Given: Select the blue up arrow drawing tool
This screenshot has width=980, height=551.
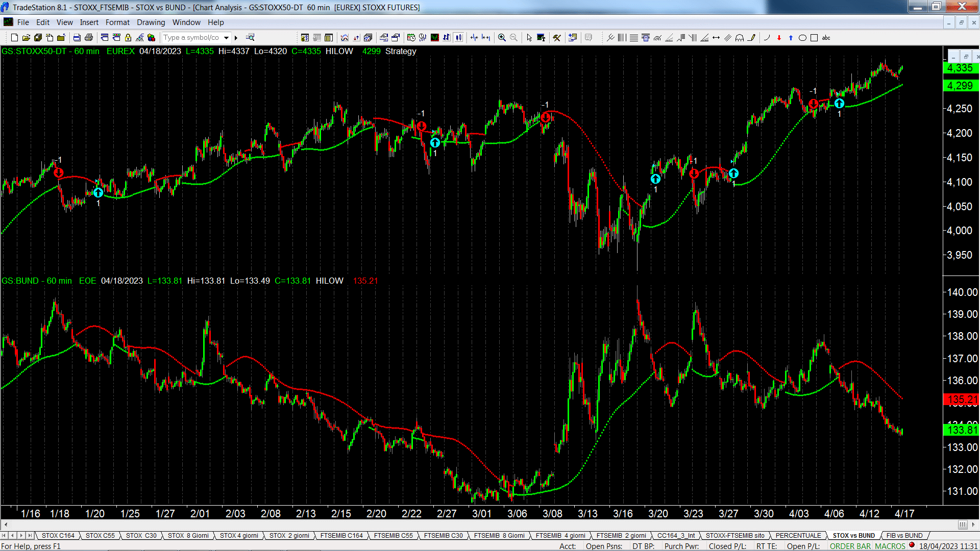Looking at the screenshot, I should 791,38.
